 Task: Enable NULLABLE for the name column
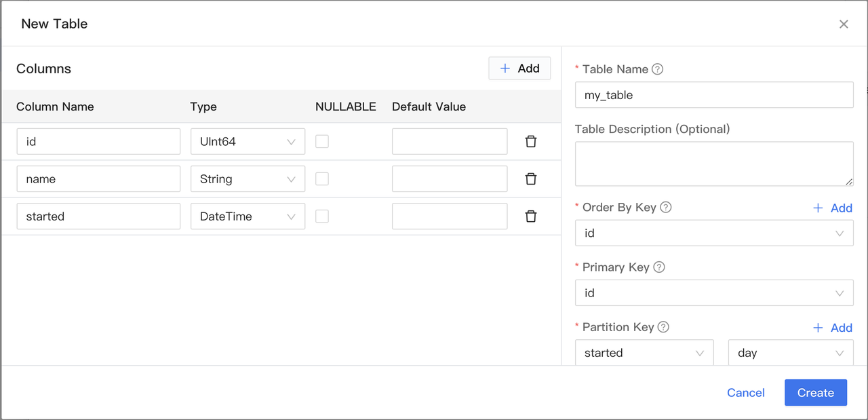[x=322, y=178]
